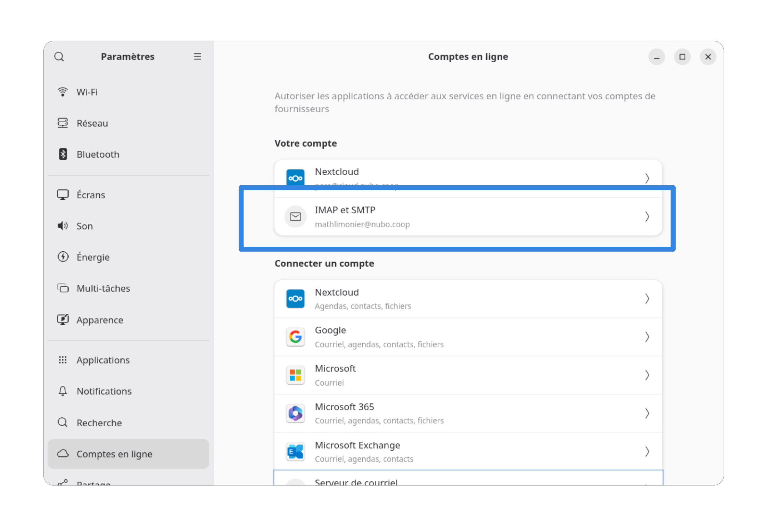Choose the Serveur de courriel provider entry
The image size is (767, 532).
click(468, 478)
